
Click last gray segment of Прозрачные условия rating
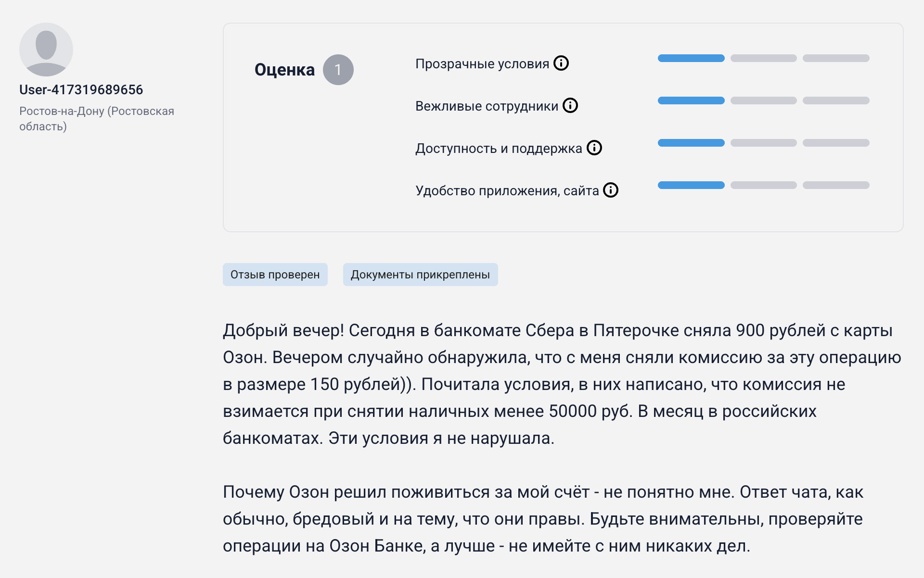coord(835,58)
